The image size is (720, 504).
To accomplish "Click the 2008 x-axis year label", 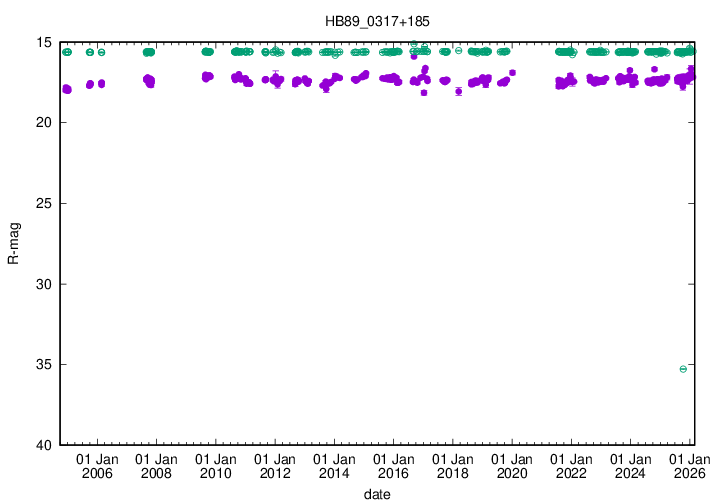I will pos(156,473).
